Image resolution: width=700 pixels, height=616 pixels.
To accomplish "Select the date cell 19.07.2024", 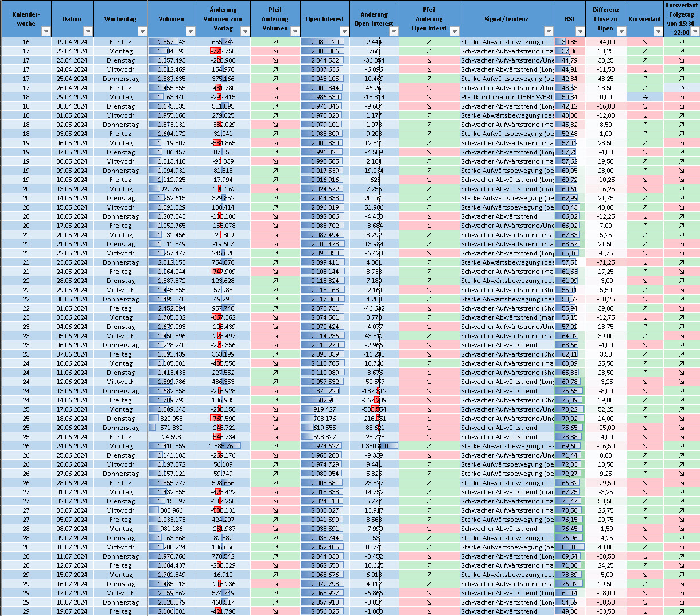I will 72,611.
